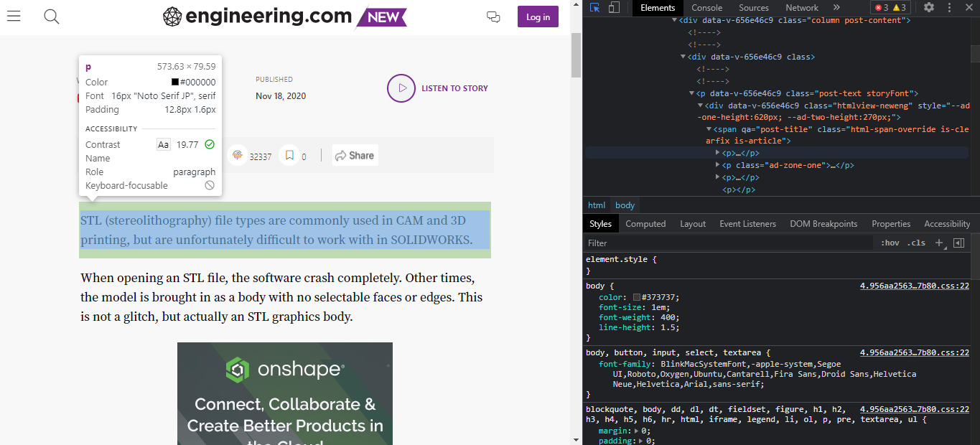Bookmark the article with the bookmark icon

point(289,155)
